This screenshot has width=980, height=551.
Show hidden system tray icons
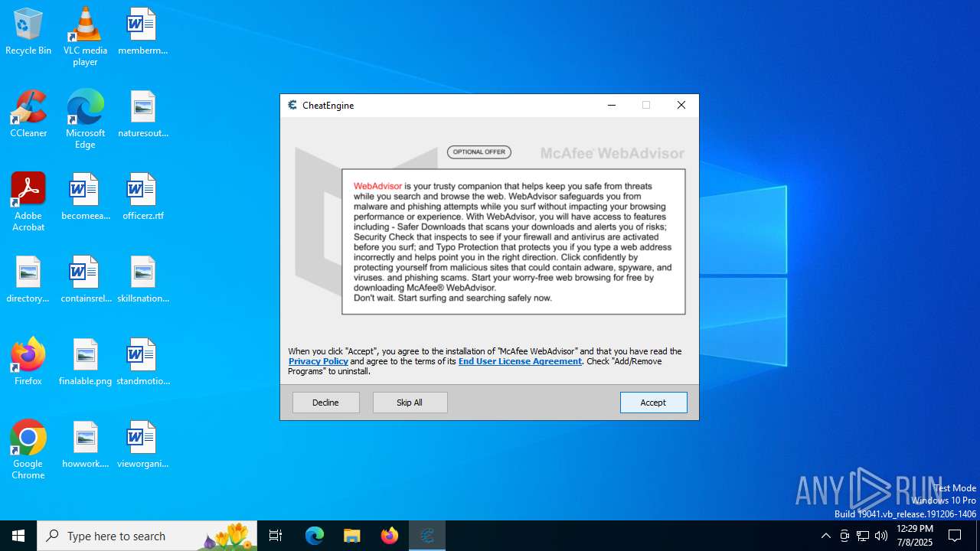coord(825,536)
